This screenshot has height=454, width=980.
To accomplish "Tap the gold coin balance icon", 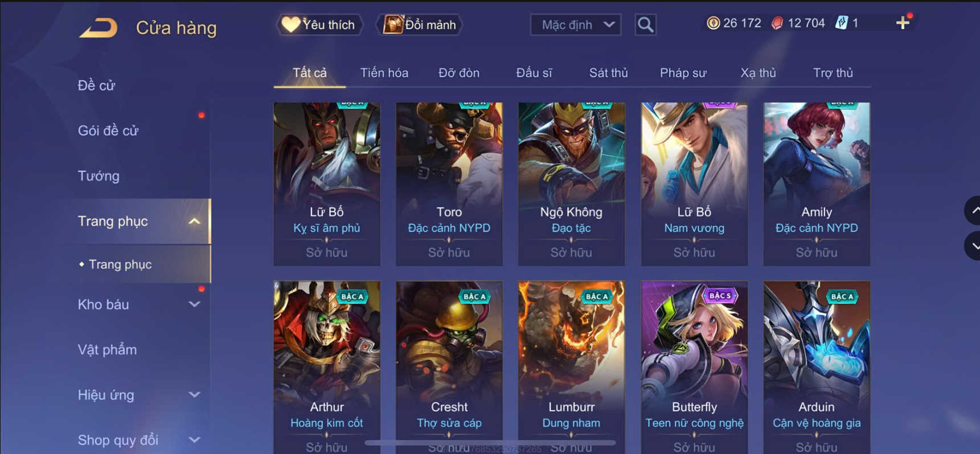I will pos(712,23).
